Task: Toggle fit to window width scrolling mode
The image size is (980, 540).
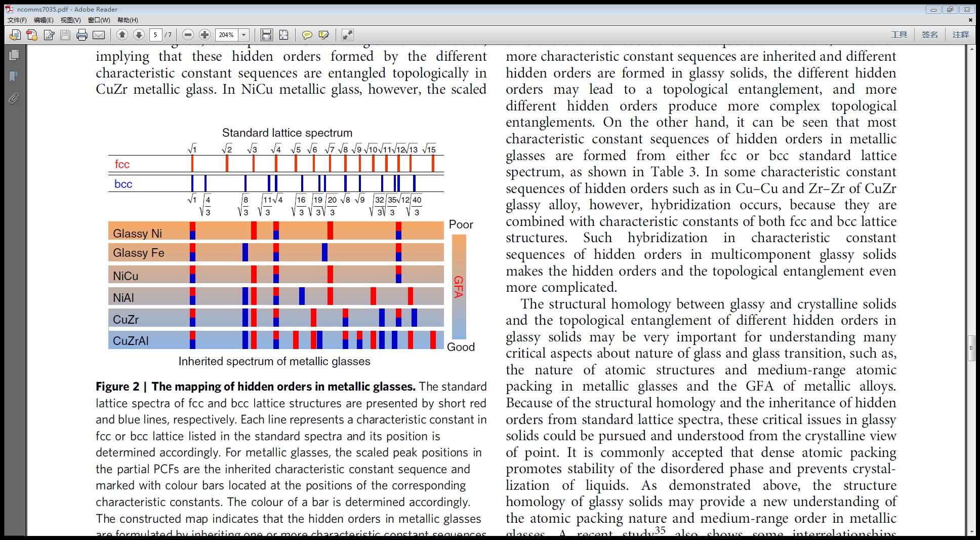Action: point(266,35)
